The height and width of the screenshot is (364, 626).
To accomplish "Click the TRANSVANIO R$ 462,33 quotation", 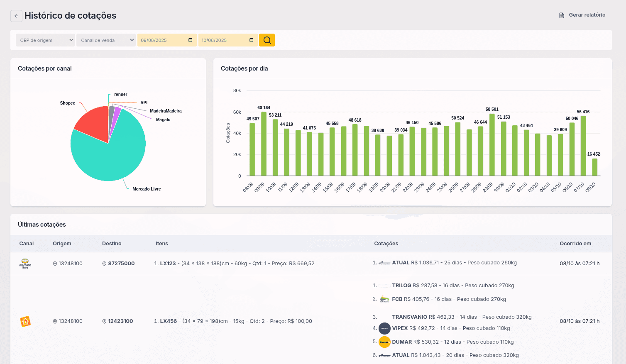I will click(x=462, y=317).
